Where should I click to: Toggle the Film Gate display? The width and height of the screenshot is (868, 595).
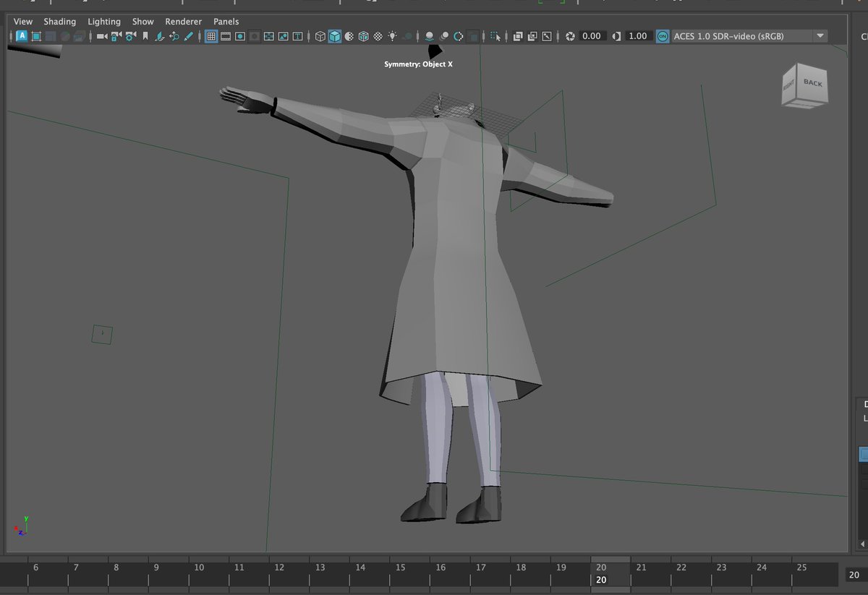(226, 35)
